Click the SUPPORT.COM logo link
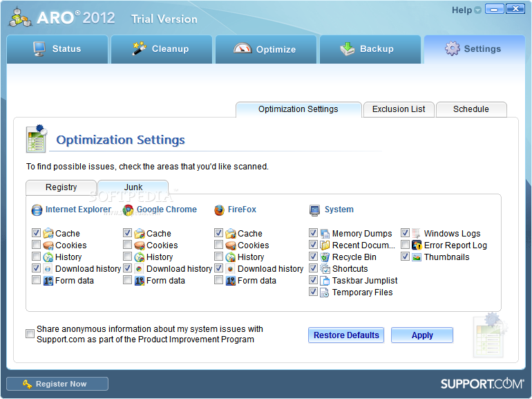Image resolution: width=532 pixels, height=399 pixels. point(482,384)
